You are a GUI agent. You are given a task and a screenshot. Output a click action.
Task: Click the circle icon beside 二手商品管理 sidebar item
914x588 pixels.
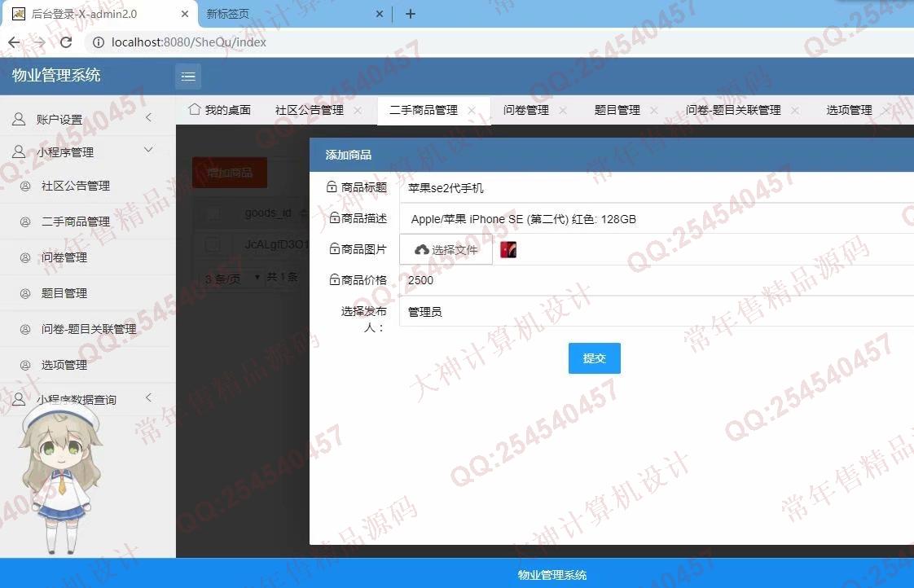tap(25, 222)
